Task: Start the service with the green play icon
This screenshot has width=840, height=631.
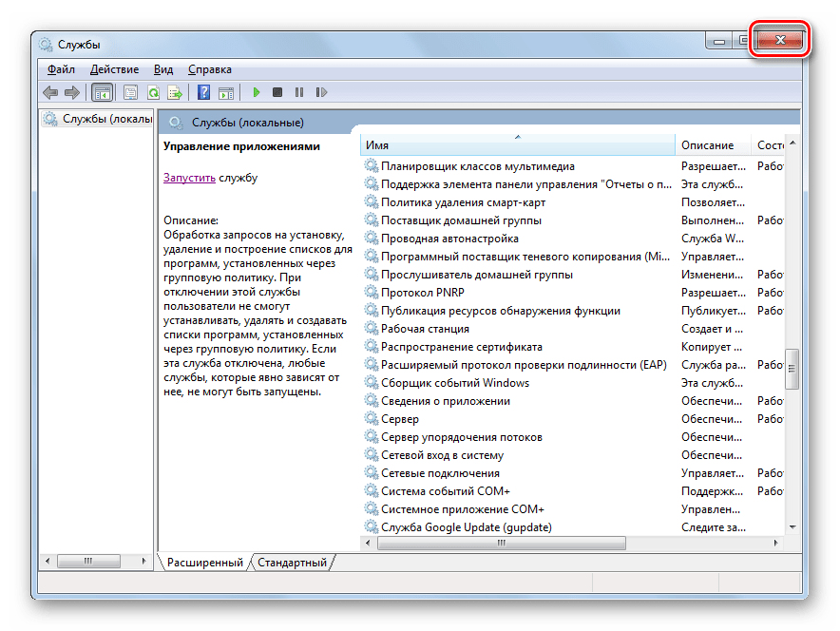Action: pos(256,92)
